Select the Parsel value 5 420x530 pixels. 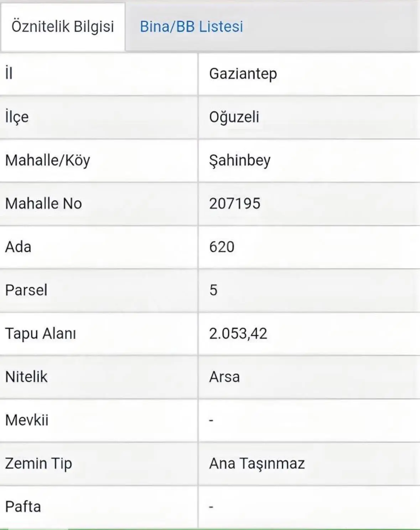click(213, 290)
